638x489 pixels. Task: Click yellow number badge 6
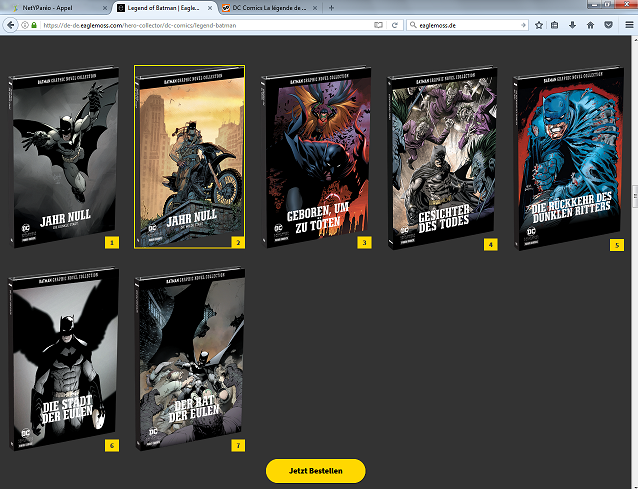tap(112, 445)
